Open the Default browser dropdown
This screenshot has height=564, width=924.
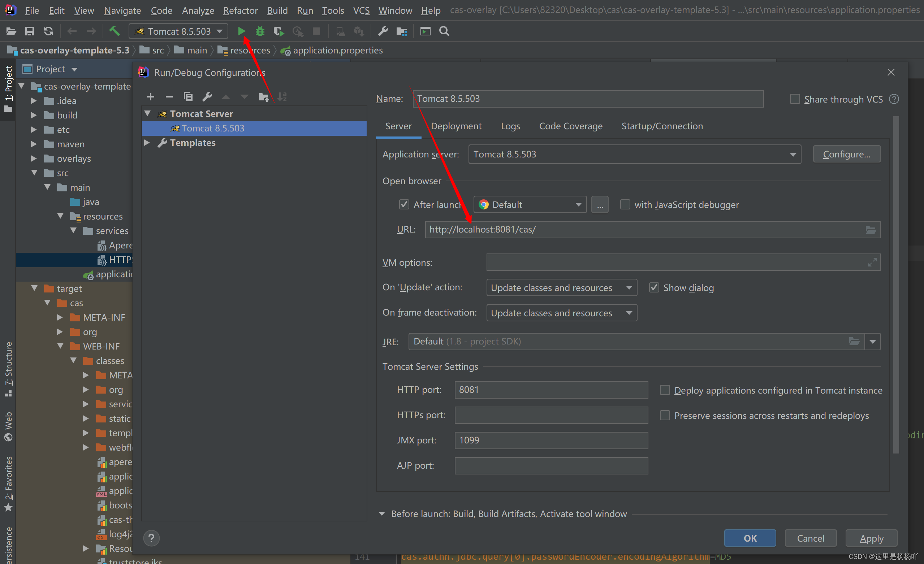(530, 205)
